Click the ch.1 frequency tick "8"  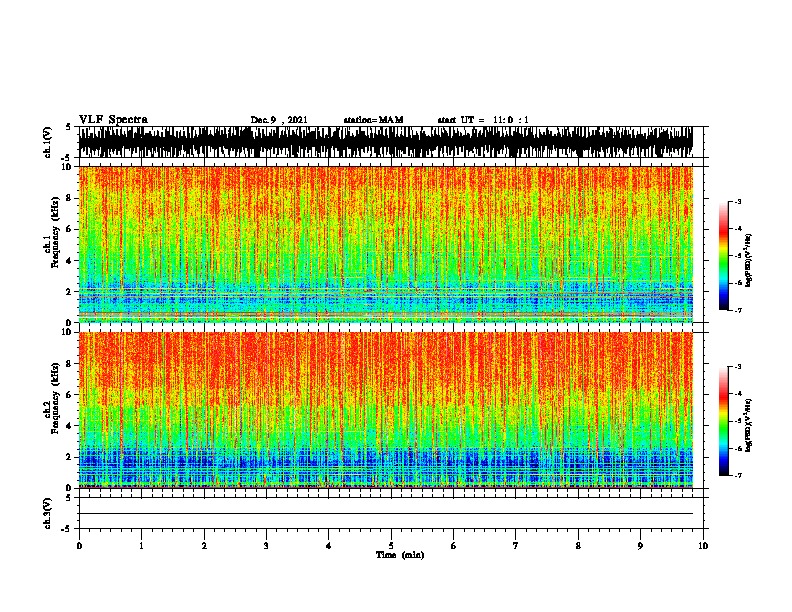tap(69, 198)
